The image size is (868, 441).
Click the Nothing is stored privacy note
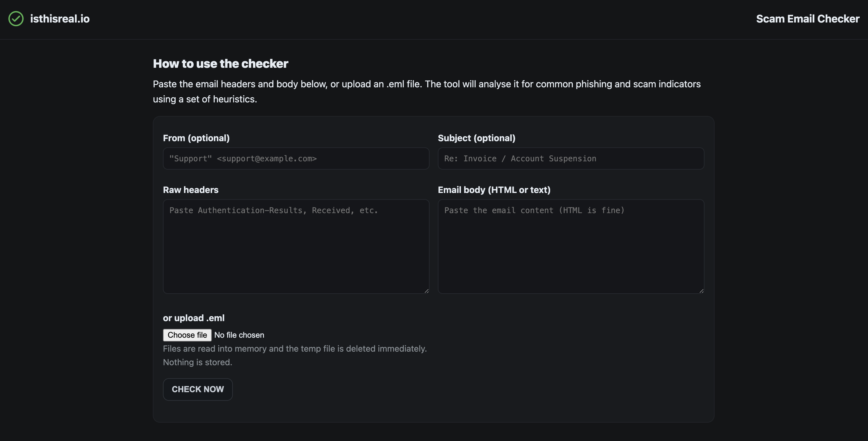198,362
